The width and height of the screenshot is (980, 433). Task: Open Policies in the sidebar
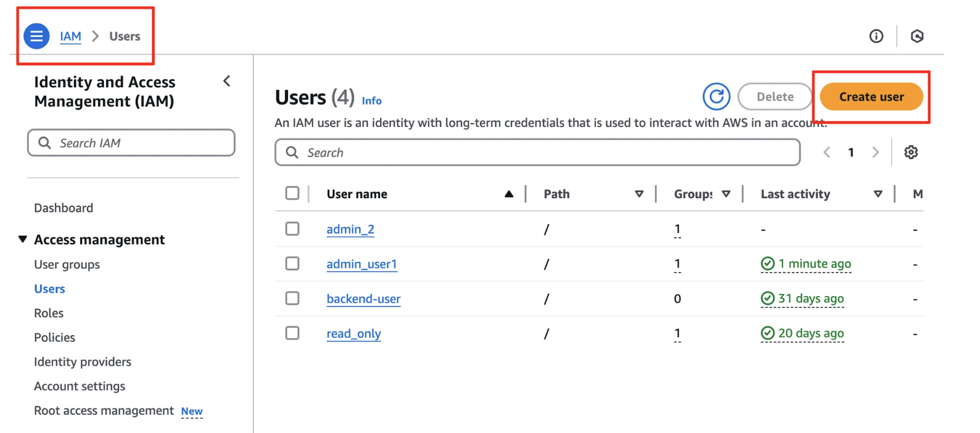(x=55, y=337)
